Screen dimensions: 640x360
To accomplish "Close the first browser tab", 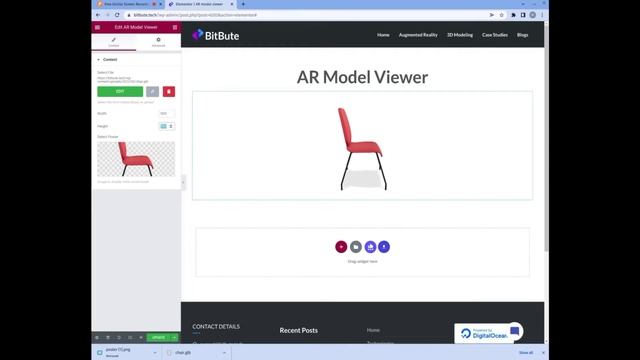I will [160, 4].
